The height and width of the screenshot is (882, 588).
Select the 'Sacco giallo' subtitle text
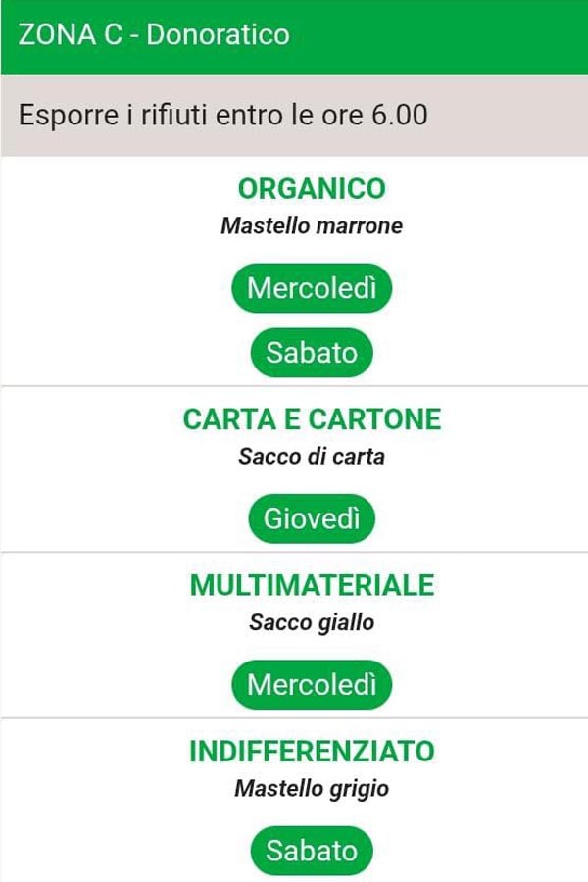[312, 622]
